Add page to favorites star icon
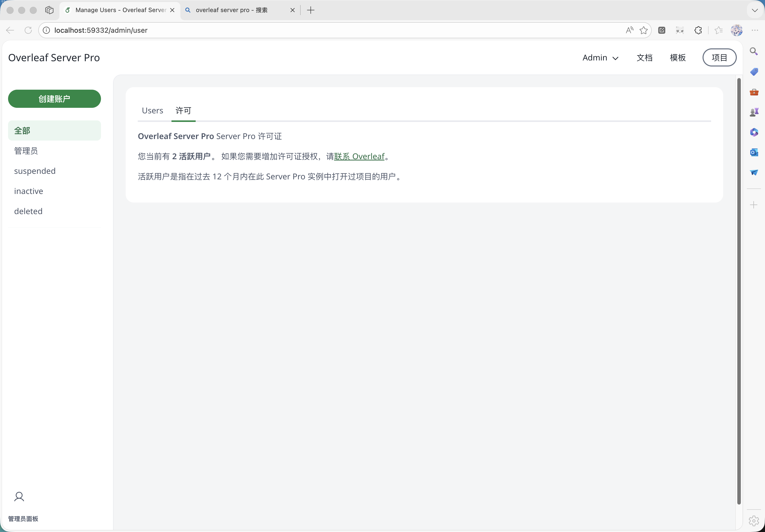 [643, 30]
